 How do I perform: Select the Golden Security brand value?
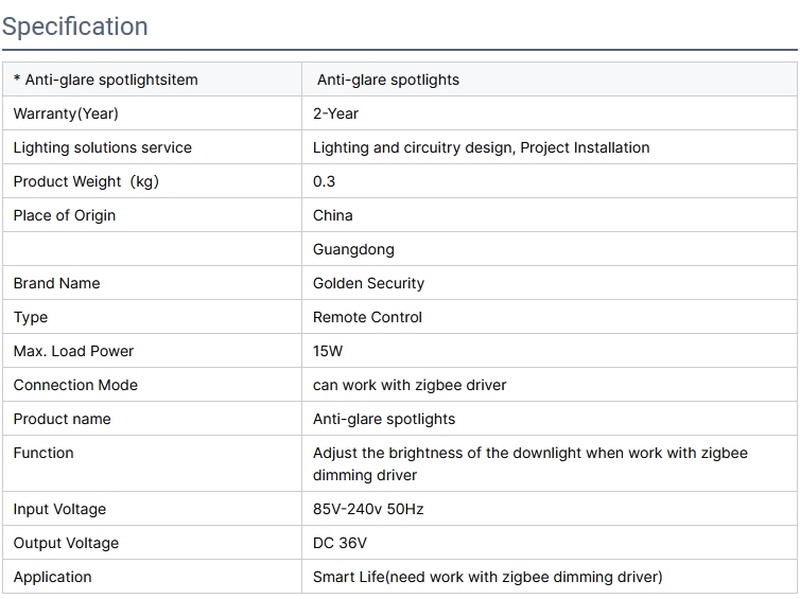coord(368,283)
